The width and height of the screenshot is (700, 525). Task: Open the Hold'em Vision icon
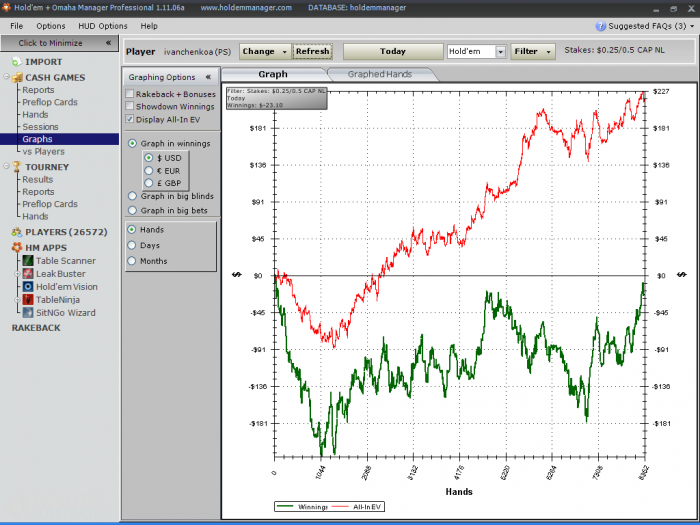pyautogui.click(x=28, y=287)
